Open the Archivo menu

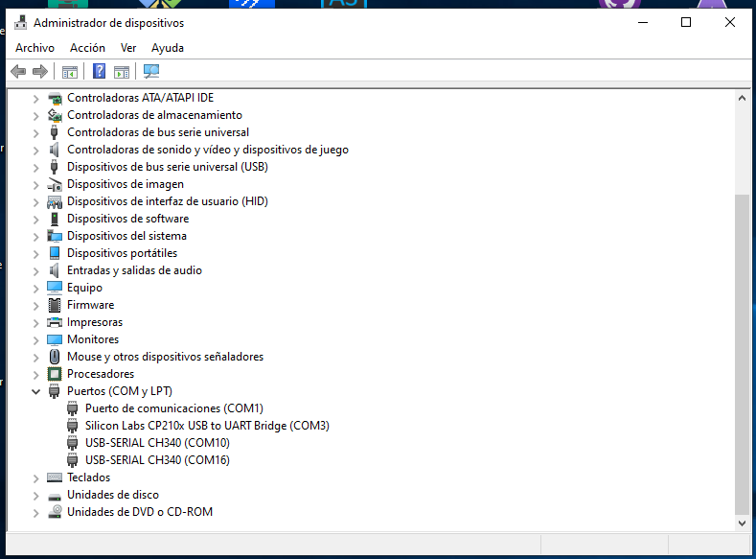[34, 48]
